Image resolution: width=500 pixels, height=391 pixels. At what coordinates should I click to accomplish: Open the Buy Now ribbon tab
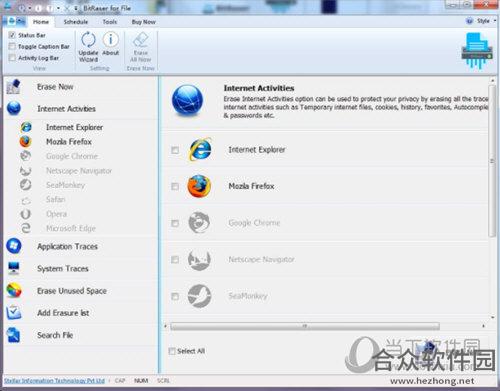coord(144,22)
